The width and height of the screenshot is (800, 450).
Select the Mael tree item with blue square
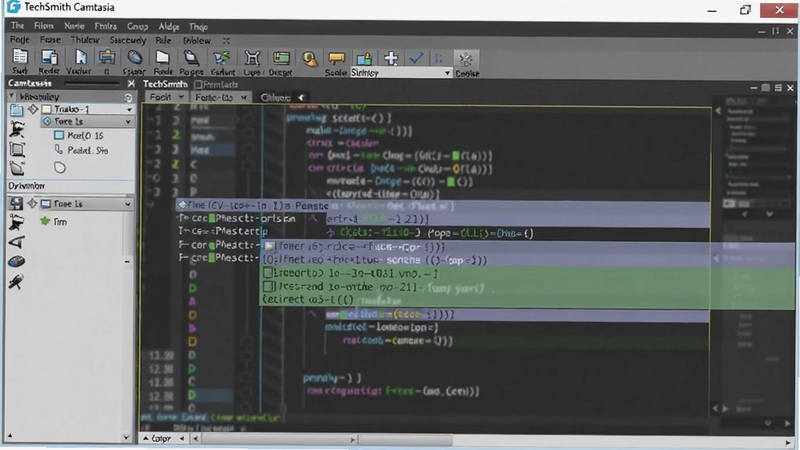tap(79, 135)
